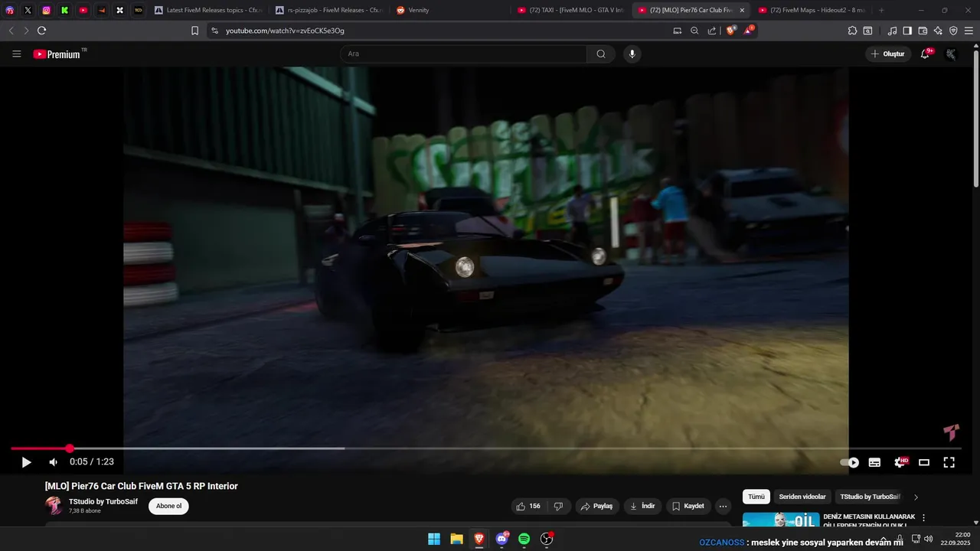980x551 pixels.
Task: Open a new browser tab
Action: click(881, 10)
